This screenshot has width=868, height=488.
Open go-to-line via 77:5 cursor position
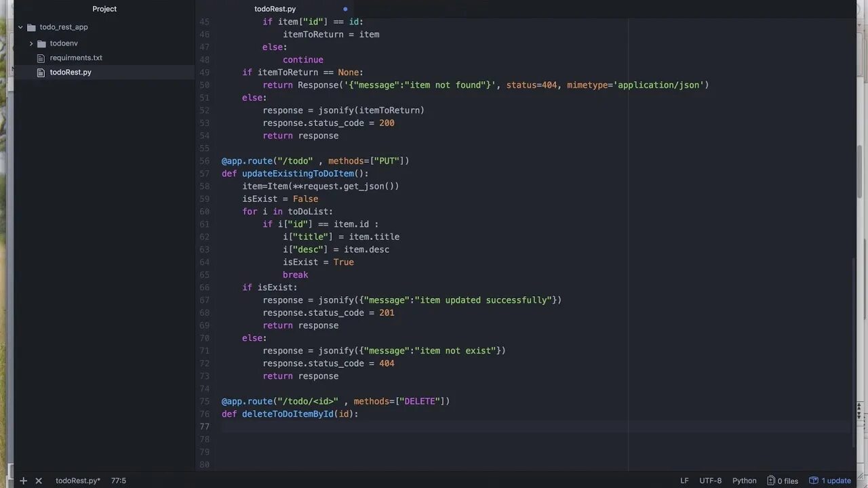click(x=119, y=481)
